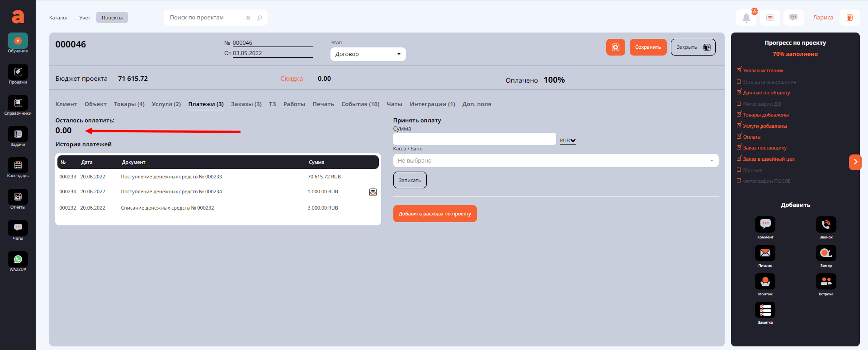Add a Замер measurement entry
Viewport: 868px width, 350px height.
coord(826,253)
